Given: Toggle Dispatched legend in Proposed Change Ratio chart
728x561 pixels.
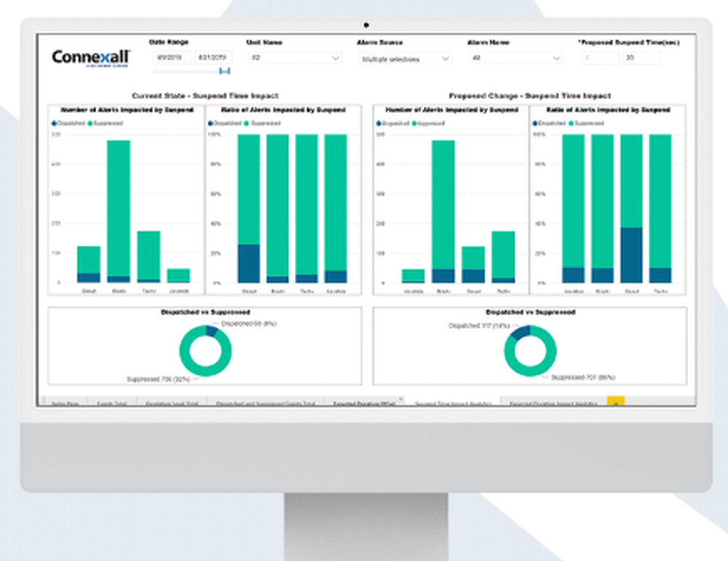Looking at the screenshot, I should [x=549, y=124].
